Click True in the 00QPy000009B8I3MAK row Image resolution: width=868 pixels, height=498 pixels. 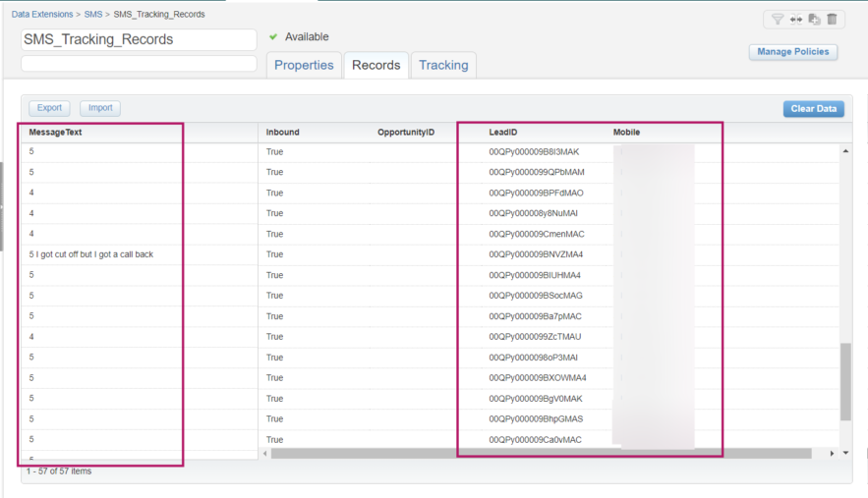[274, 151]
